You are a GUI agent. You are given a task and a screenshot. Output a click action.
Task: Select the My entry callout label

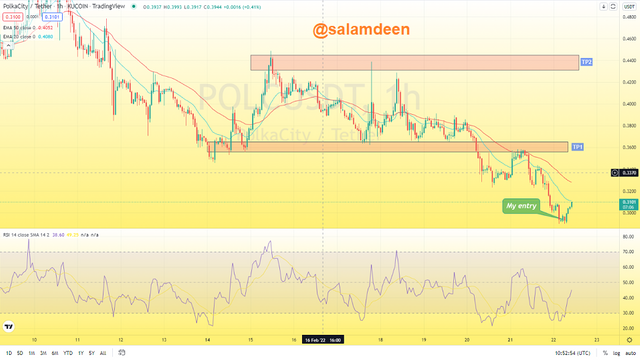(521, 206)
